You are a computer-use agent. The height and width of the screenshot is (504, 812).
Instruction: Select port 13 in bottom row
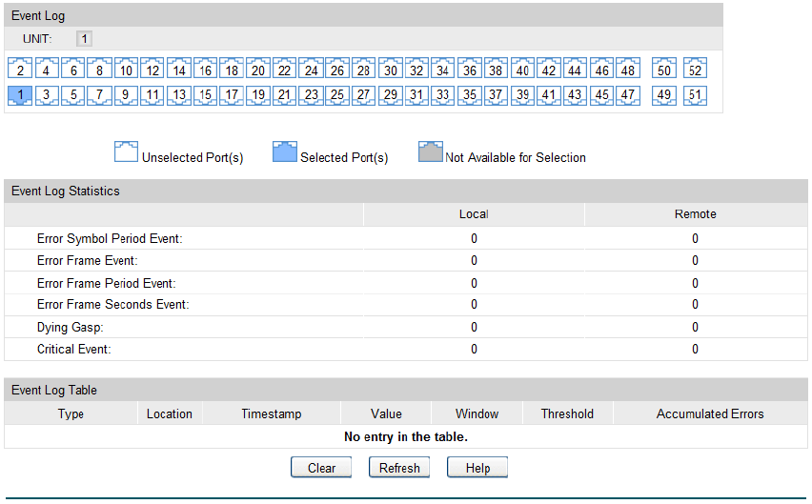(x=178, y=94)
